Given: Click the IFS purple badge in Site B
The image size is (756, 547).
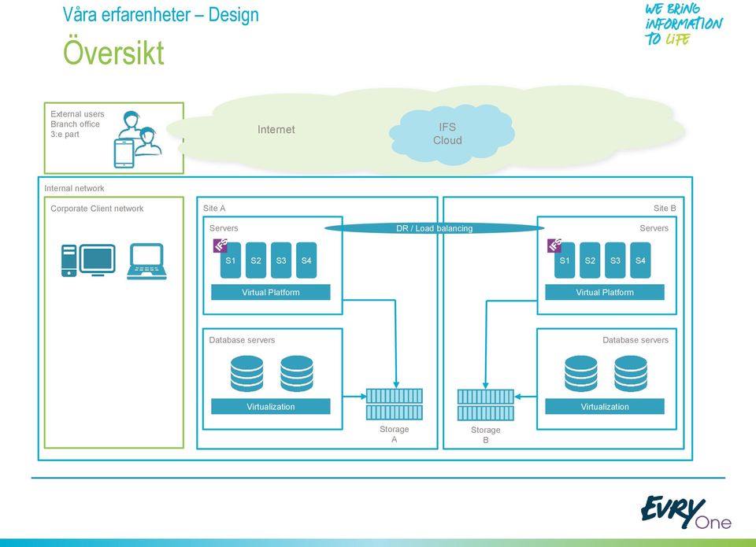Looking at the screenshot, I should [x=554, y=246].
